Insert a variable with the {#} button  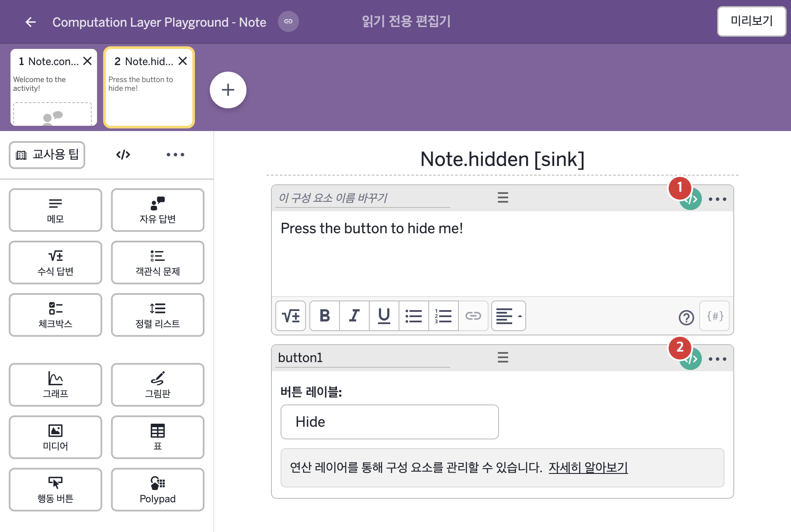point(715,316)
